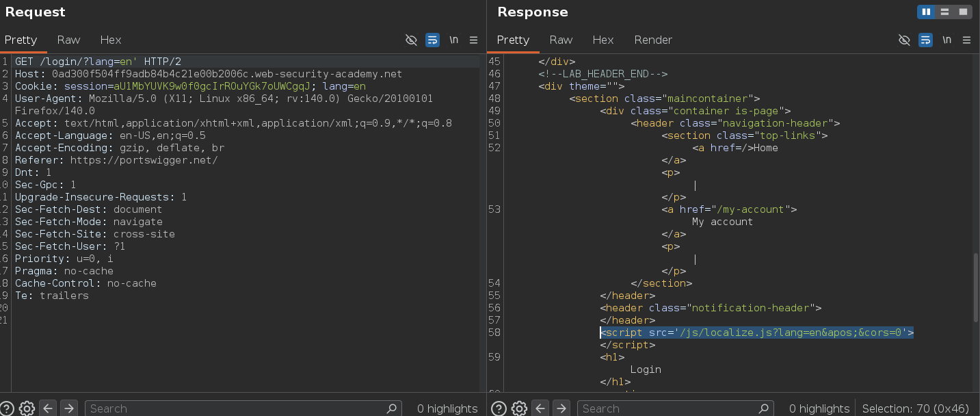Switch to Response Raw tab
Viewport: 980px width, 416px height.
coord(561,40)
